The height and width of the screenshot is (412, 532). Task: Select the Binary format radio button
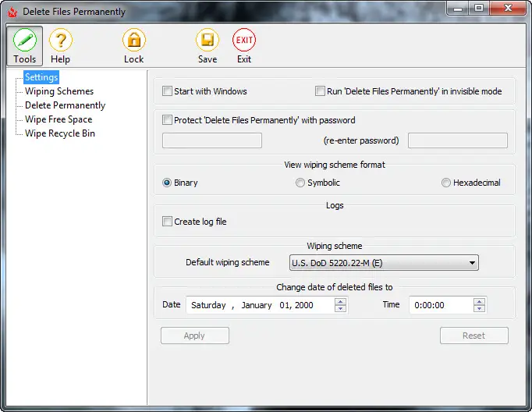(167, 183)
